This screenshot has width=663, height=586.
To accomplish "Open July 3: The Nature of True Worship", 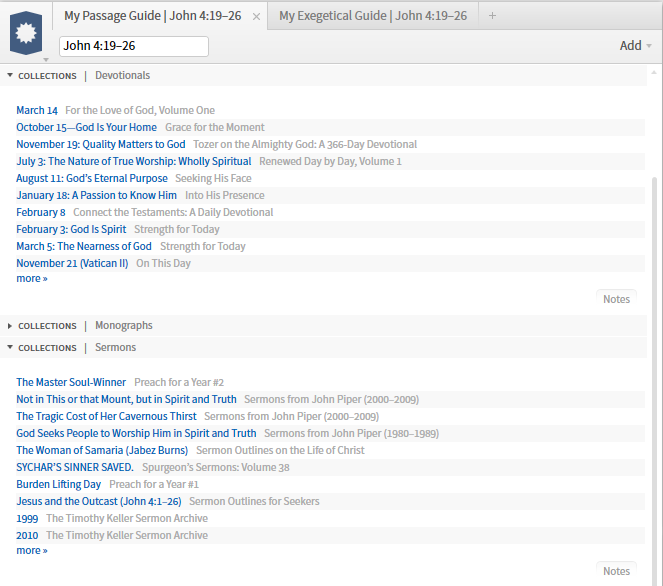I will [134, 161].
